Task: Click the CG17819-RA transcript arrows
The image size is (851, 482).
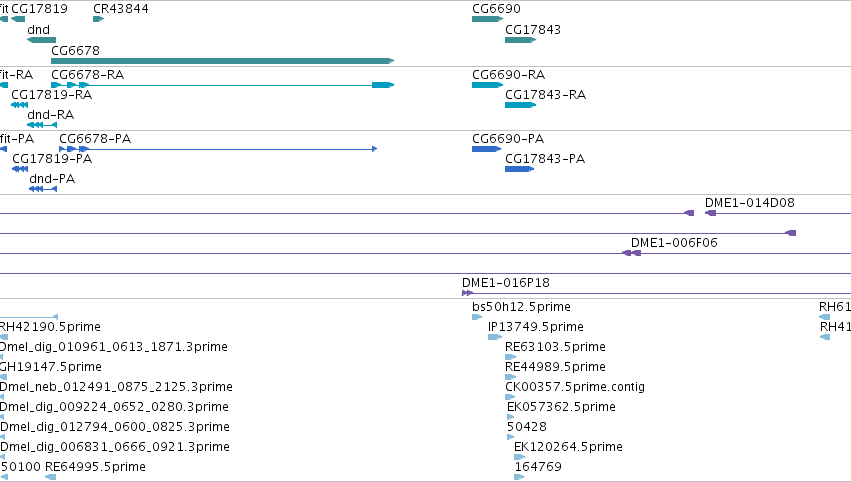Action: tap(20, 105)
